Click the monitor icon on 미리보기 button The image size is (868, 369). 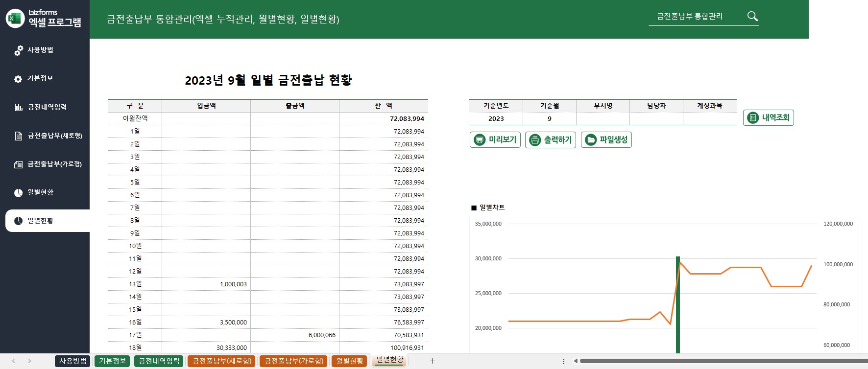point(480,140)
